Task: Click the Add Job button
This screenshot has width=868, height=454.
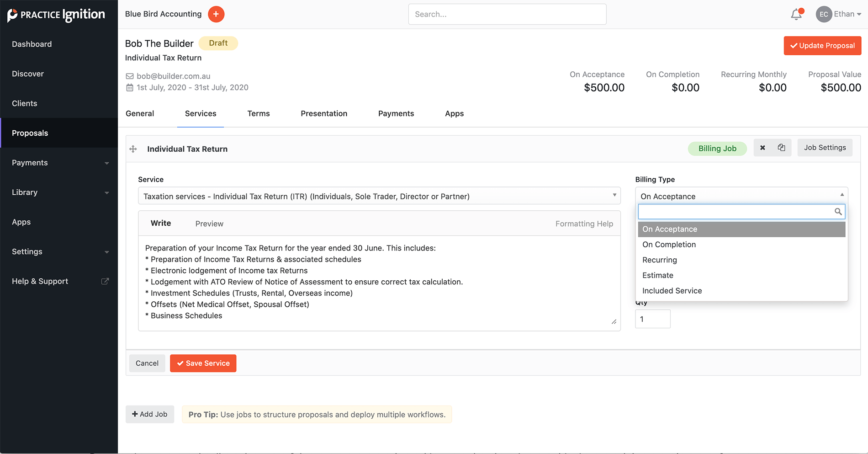Action: click(150, 414)
